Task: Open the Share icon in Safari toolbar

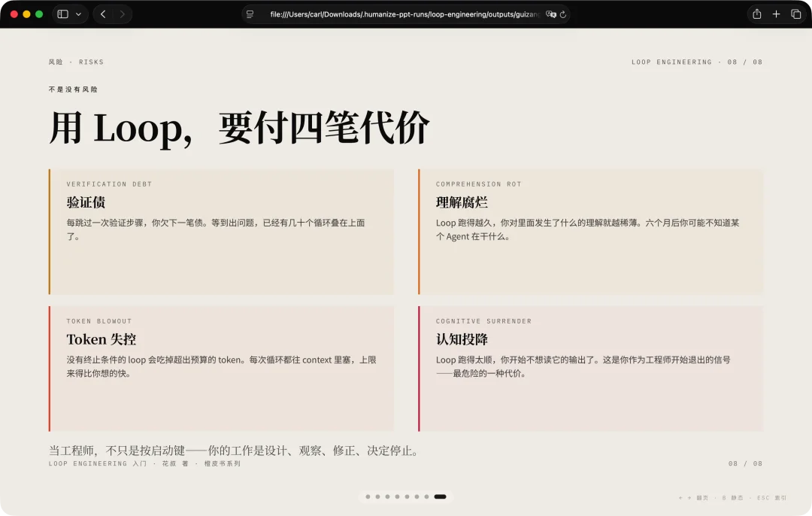Action: 756,14
